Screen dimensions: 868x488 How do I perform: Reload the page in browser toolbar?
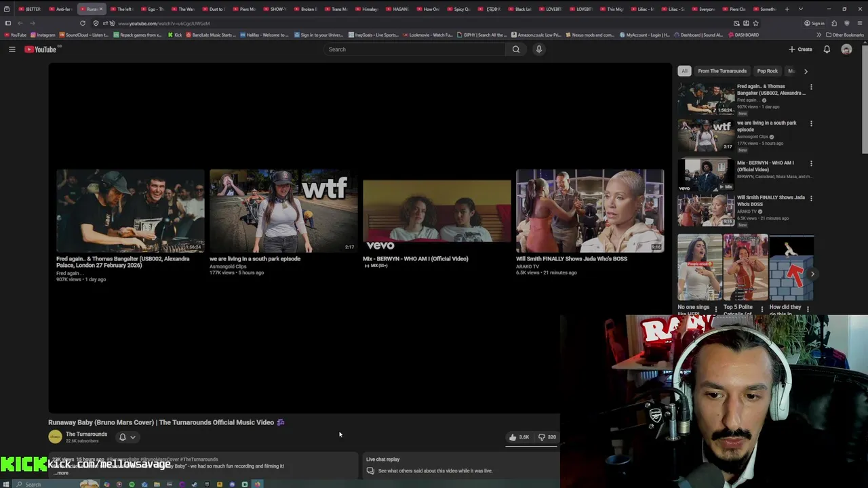83,23
